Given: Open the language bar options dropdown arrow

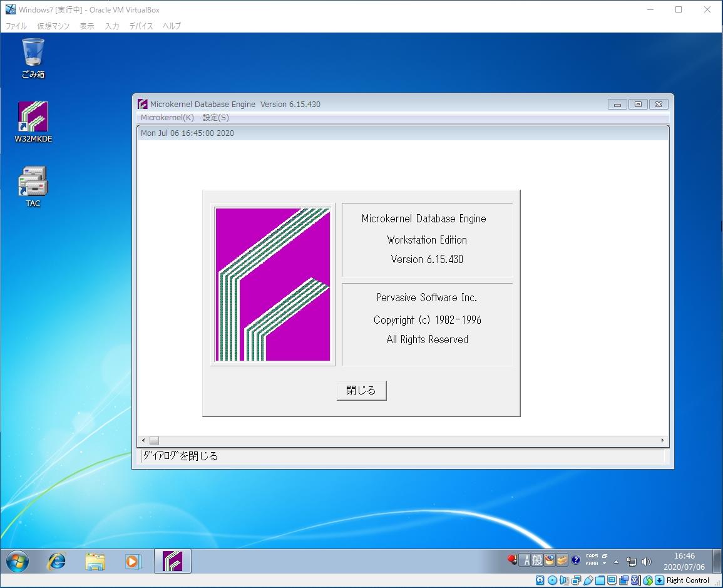Looking at the screenshot, I should tap(605, 564).
